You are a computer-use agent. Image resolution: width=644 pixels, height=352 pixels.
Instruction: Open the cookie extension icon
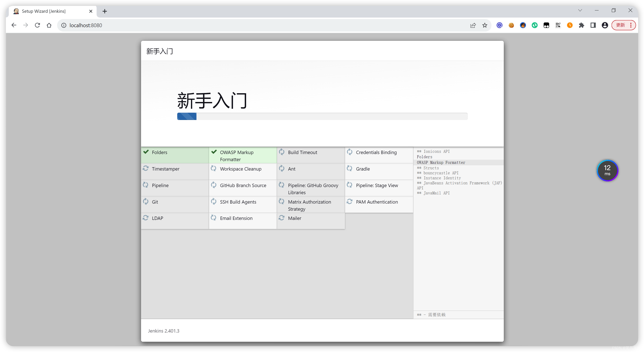coord(511,25)
